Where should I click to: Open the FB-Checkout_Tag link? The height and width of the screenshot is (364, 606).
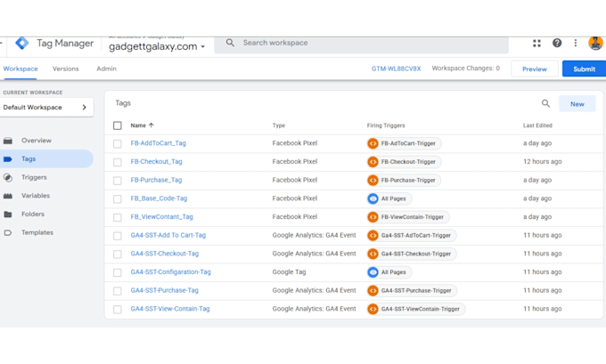[x=156, y=162]
